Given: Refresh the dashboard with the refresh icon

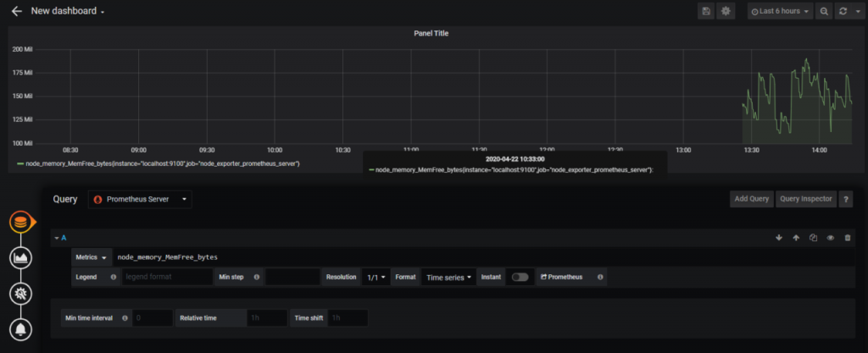Looking at the screenshot, I should tap(841, 11).
